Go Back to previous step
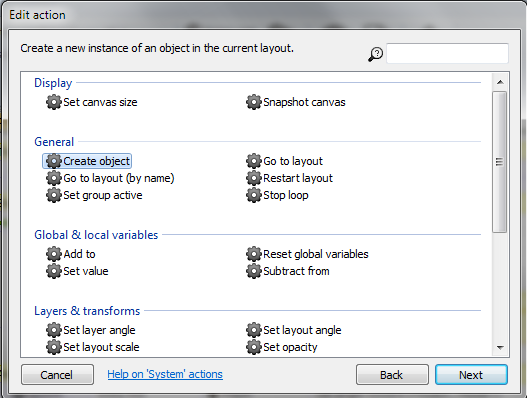The image size is (527, 398). 392,375
